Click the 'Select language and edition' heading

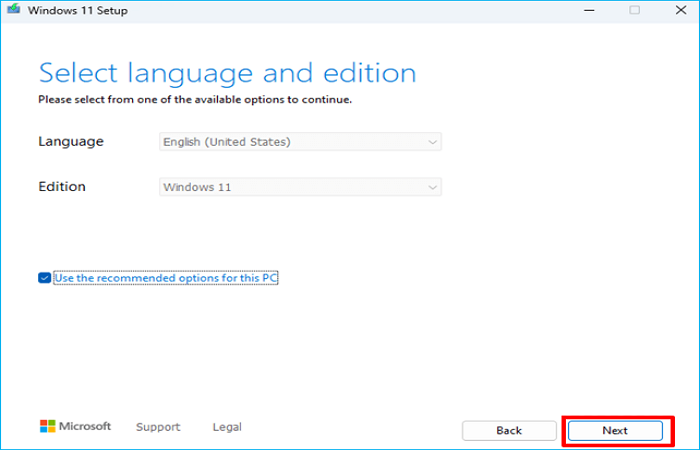(x=228, y=74)
